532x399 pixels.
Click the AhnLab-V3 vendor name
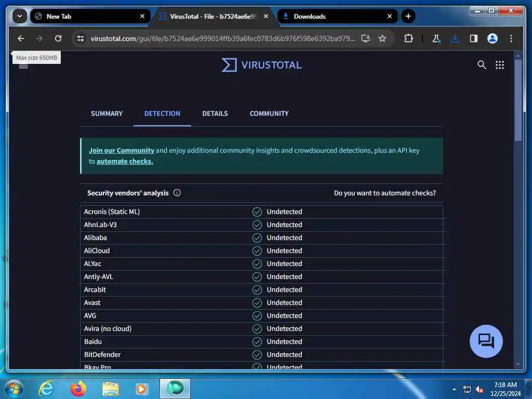click(100, 224)
